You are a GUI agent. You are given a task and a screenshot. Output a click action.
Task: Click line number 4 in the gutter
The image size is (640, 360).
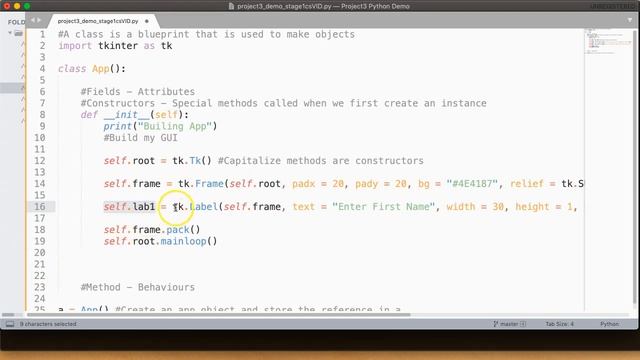coord(42,69)
